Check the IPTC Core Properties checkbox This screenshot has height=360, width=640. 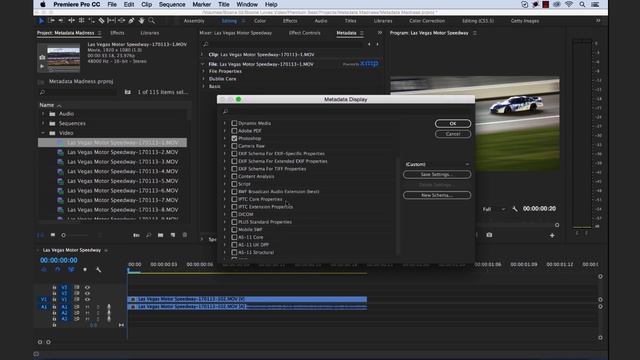click(x=234, y=199)
